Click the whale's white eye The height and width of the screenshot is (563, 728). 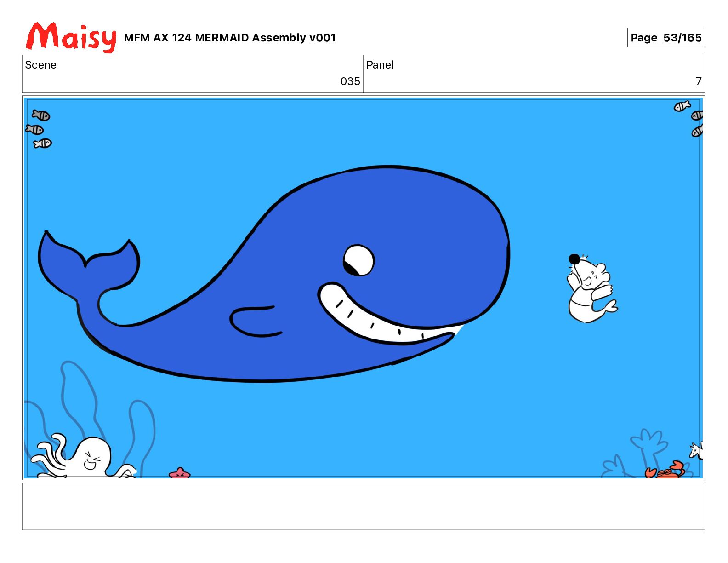[358, 260]
